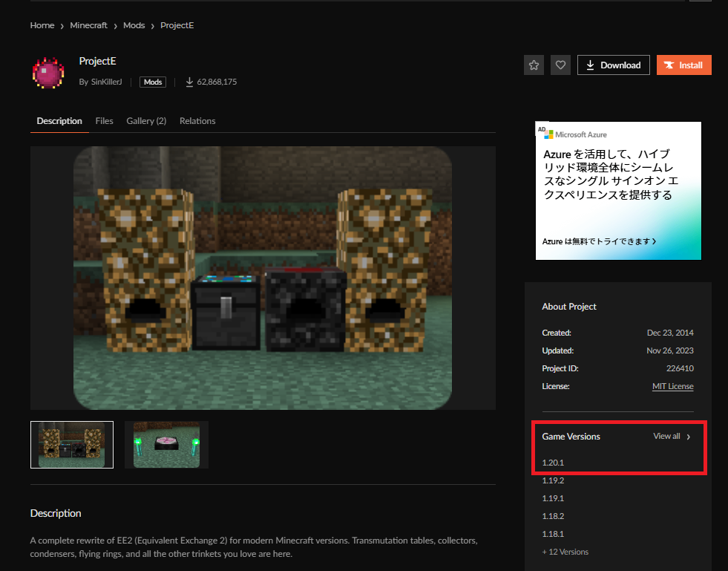Click the ProjectE mod logo icon
The width and height of the screenshot is (728, 571).
48,73
